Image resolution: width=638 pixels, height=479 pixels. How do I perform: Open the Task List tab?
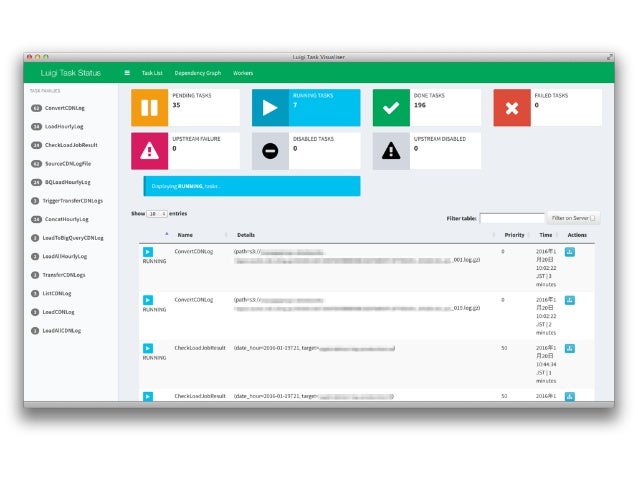pos(152,73)
